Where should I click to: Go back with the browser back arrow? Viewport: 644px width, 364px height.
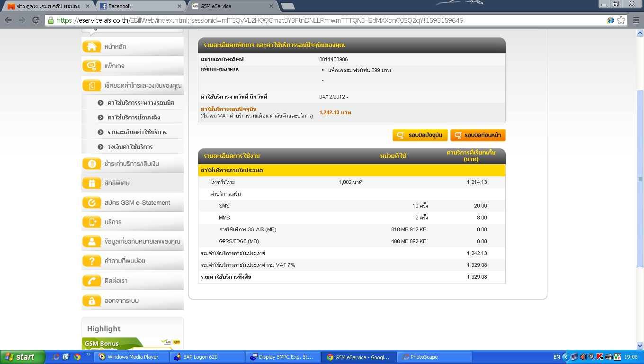(9, 20)
